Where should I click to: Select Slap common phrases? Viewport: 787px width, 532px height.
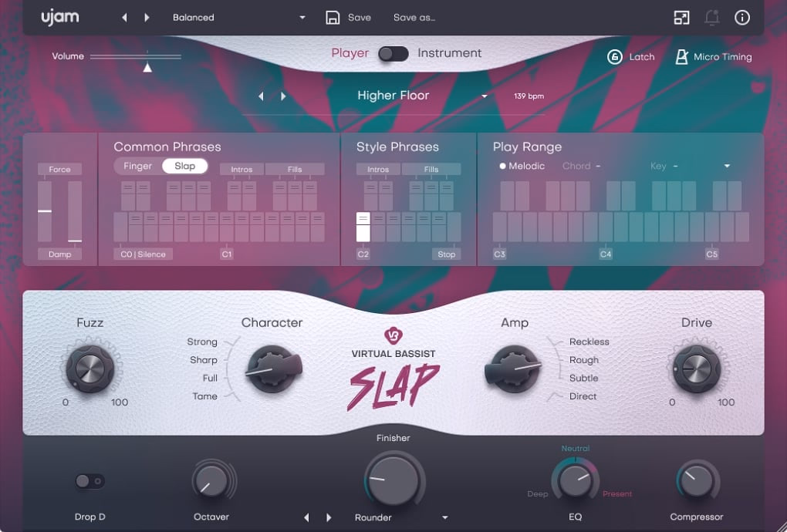point(184,166)
